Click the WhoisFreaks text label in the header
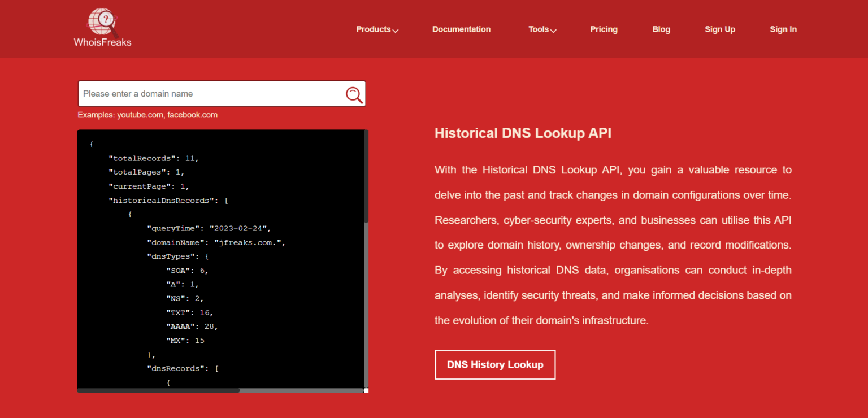 click(102, 41)
